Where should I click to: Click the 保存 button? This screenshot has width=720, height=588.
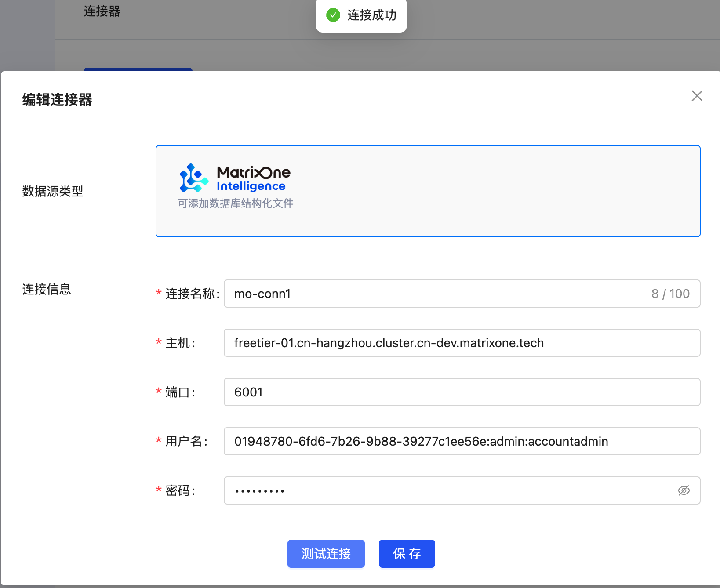(407, 554)
